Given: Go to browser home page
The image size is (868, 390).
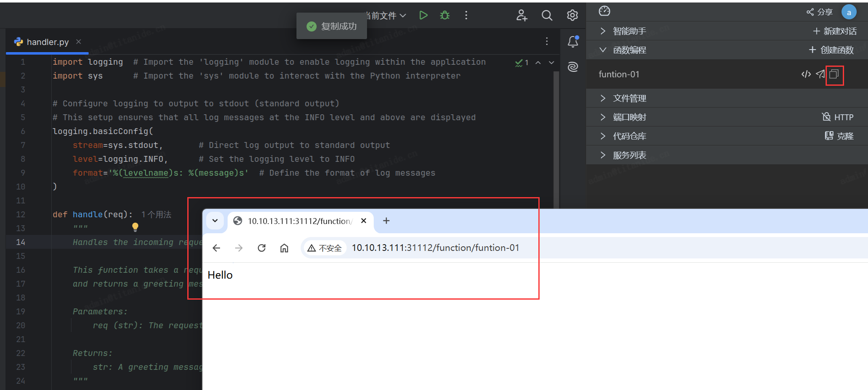Looking at the screenshot, I should tap(284, 248).
